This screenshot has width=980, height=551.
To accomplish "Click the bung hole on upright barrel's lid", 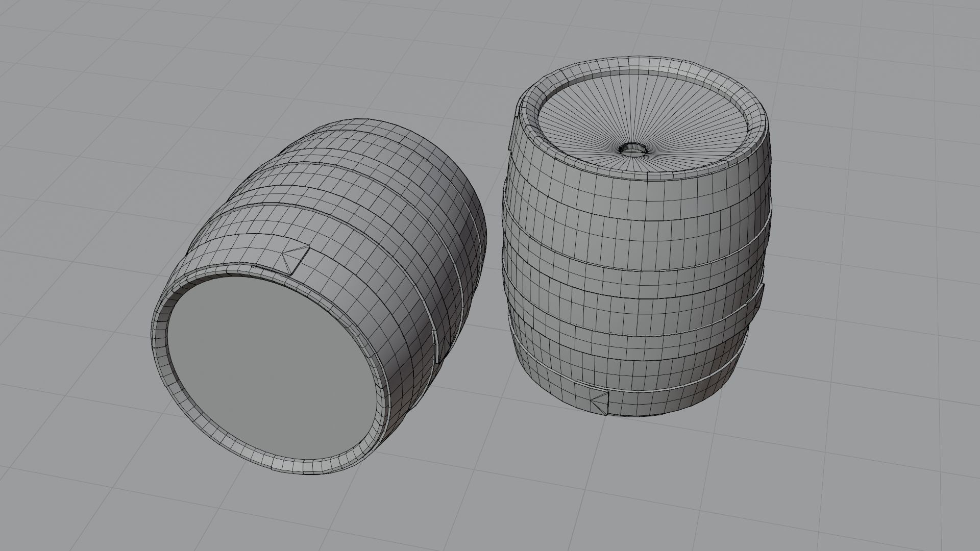I will coord(633,149).
